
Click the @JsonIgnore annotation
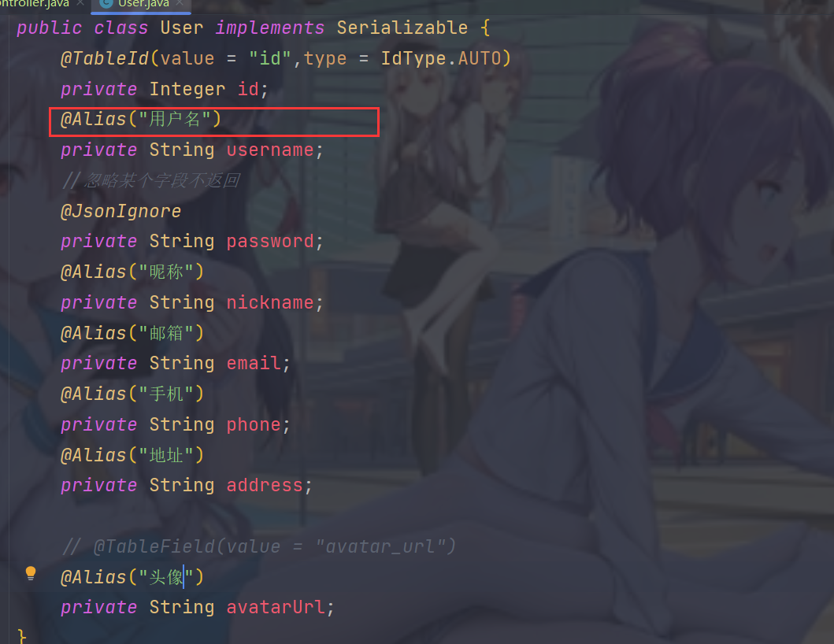[x=120, y=212]
